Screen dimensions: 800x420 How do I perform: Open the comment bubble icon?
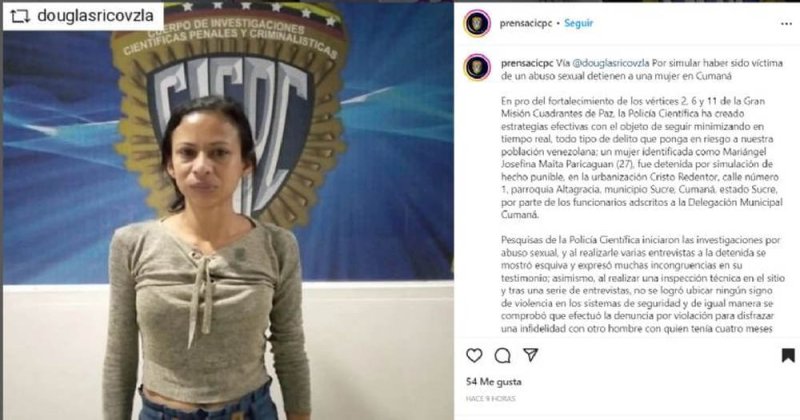coord(503,355)
